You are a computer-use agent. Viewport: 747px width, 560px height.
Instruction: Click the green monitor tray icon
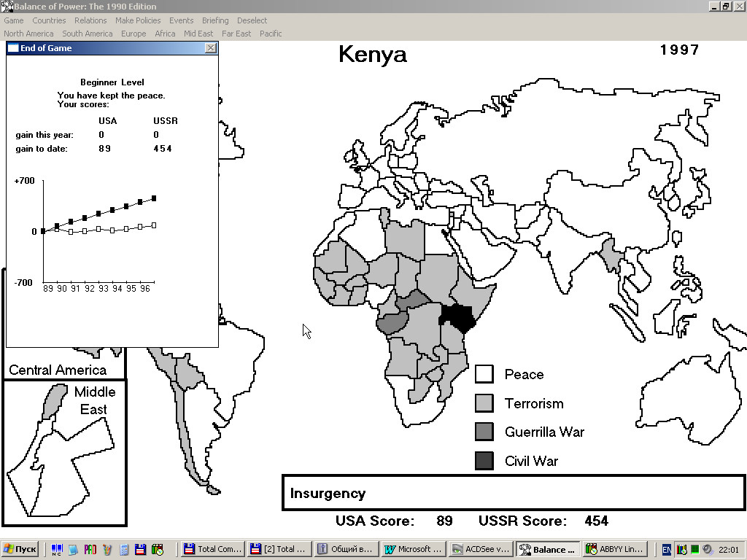(x=694, y=550)
